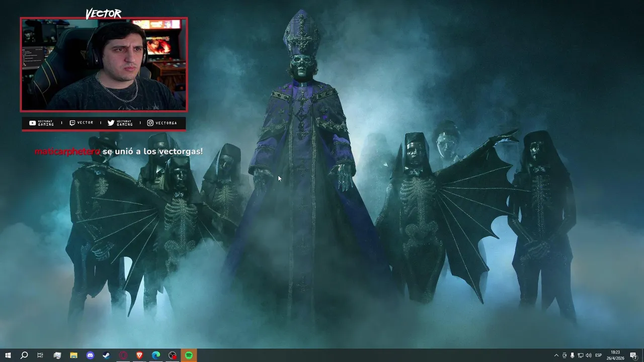Click the Twitter Vectorat Gaming label
This screenshot has width=644, height=362.
[x=120, y=123]
